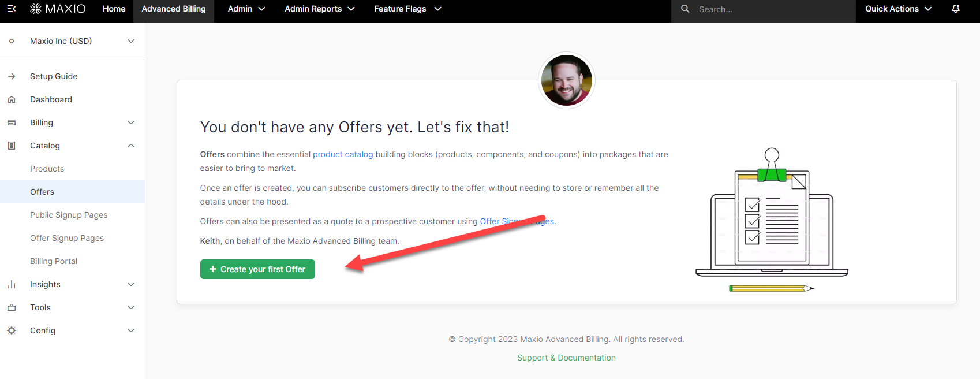
Task: Open Billing Portal in sidebar
Action: 54,261
